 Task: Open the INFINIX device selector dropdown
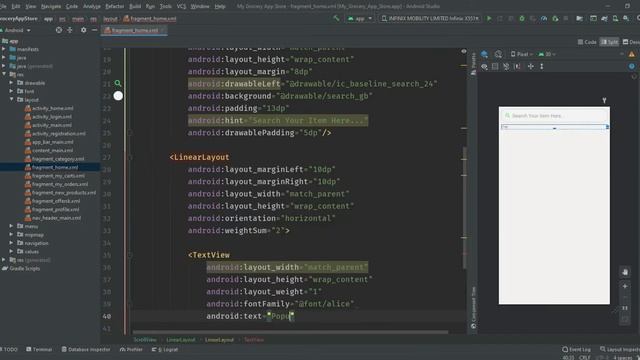pyautogui.click(x=430, y=18)
